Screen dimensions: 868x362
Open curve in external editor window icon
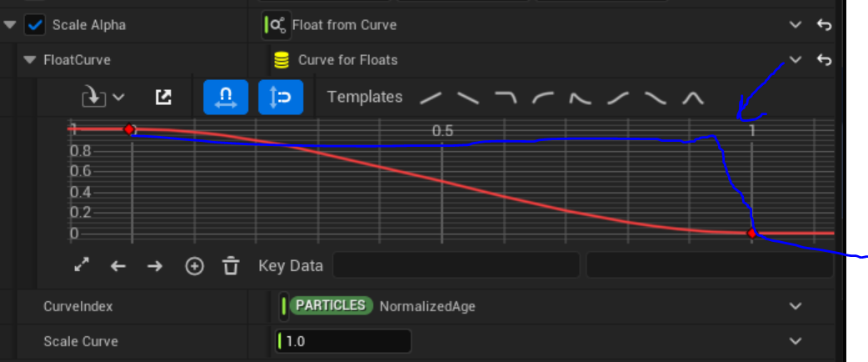(163, 98)
